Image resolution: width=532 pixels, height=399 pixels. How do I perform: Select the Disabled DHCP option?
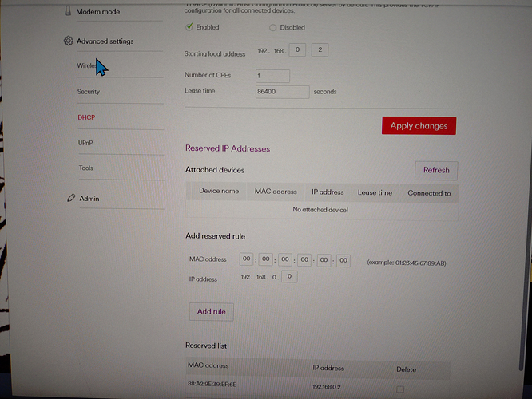[272, 27]
